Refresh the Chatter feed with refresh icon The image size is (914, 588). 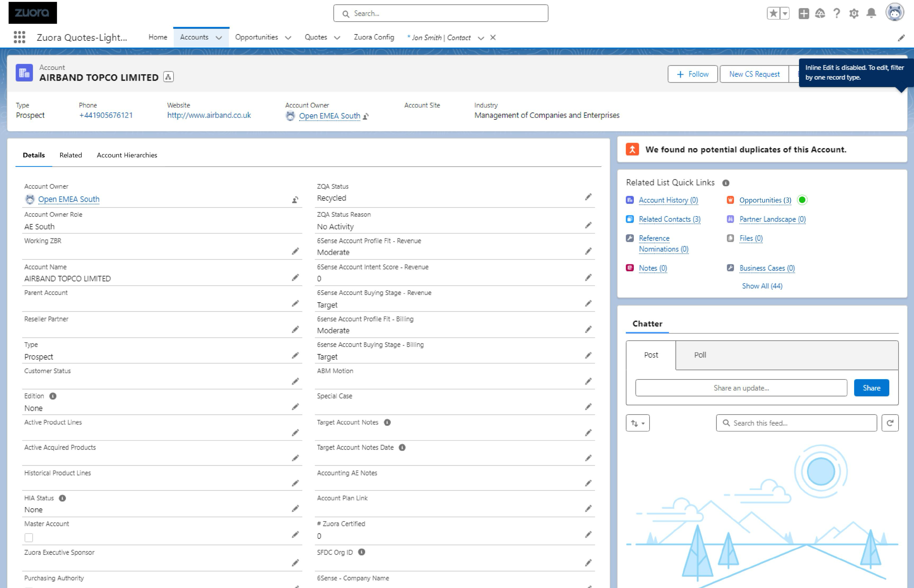pyautogui.click(x=890, y=423)
